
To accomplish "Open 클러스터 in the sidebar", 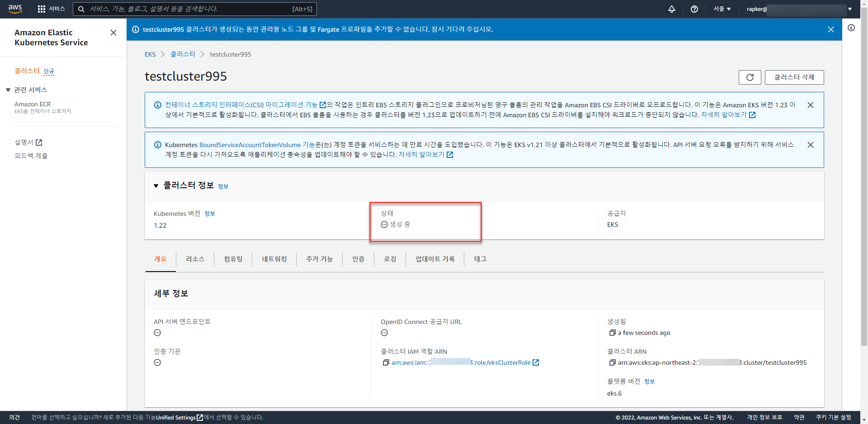I will [27, 71].
